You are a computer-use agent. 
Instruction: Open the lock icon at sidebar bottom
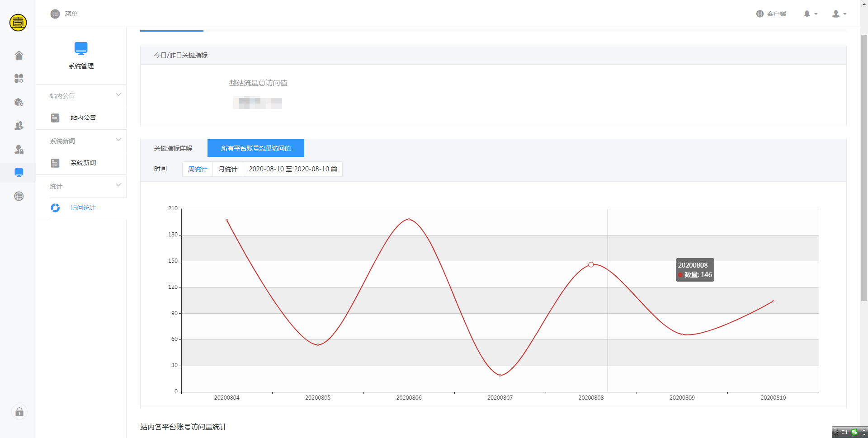pyautogui.click(x=19, y=412)
